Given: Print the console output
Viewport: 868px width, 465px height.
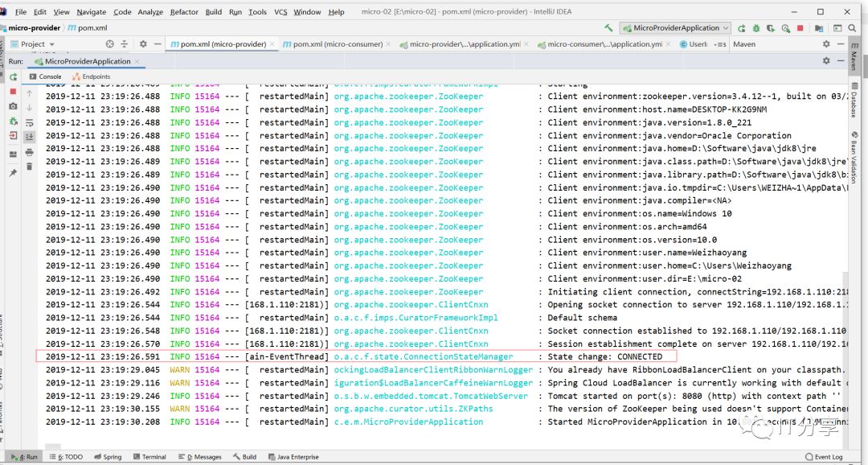Looking at the screenshot, I should [x=30, y=152].
